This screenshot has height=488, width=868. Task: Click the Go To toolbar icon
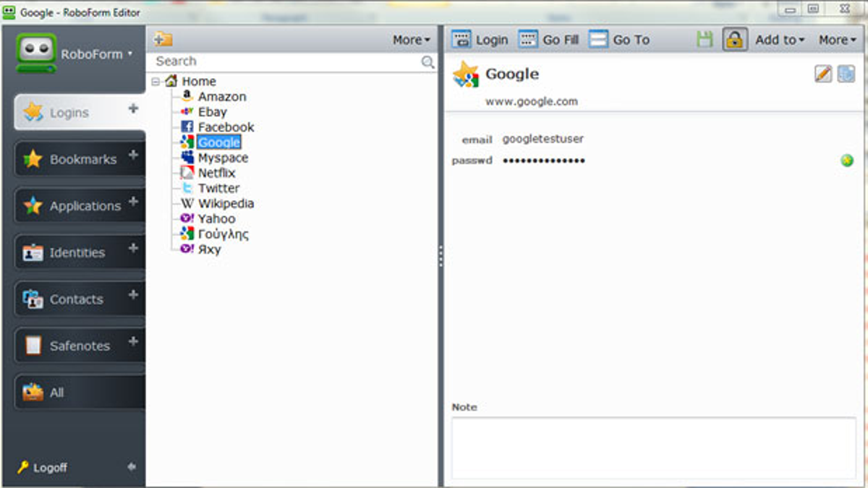(x=598, y=40)
